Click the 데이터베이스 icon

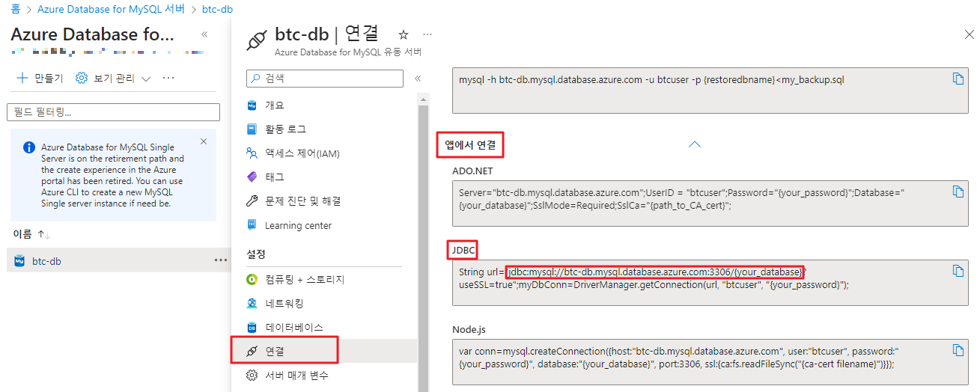(252, 328)
